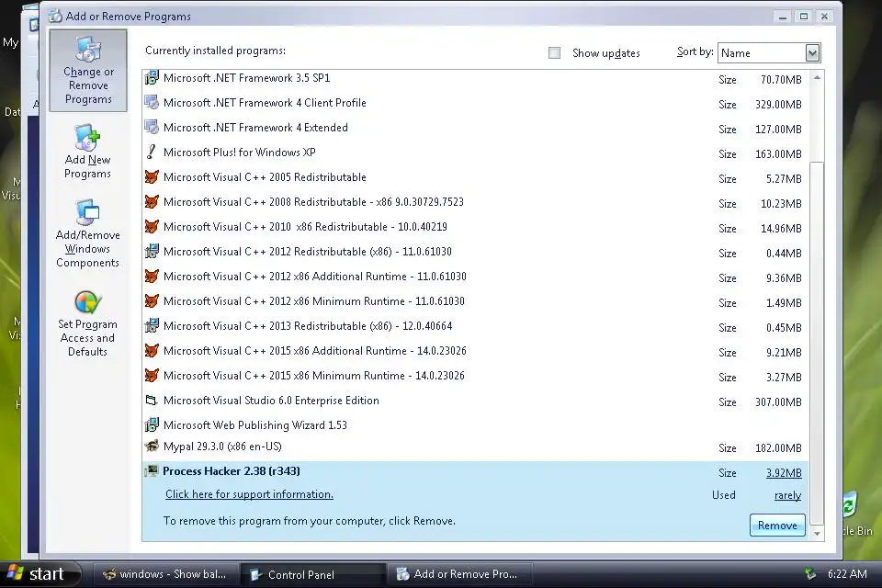Viewport: 882px width, 588px height.
Task: Select Visual C++ 2012 x86 Minimum Runtime entry
Action: (476, 301)
